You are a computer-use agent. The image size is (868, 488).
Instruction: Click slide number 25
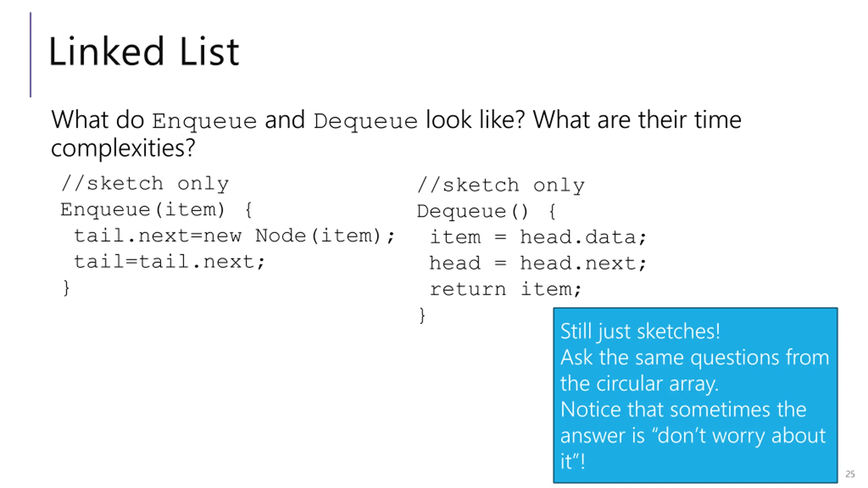[x=850, y=474]
